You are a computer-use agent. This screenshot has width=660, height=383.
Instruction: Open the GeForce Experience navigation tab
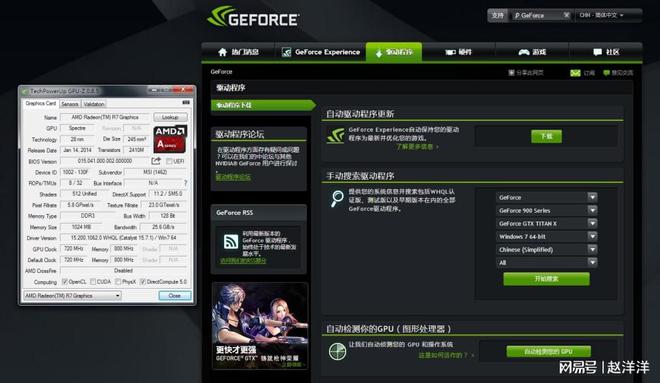(321, 52)
